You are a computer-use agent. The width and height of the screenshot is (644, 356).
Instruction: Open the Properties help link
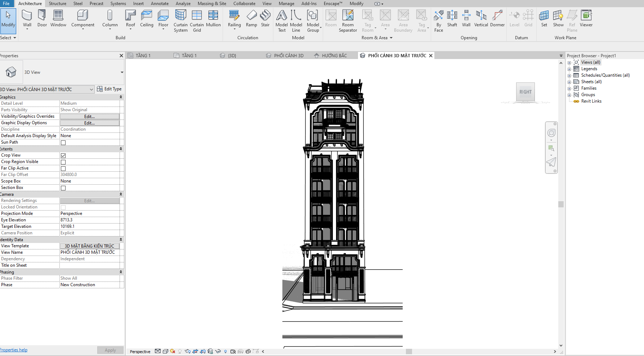14,350
